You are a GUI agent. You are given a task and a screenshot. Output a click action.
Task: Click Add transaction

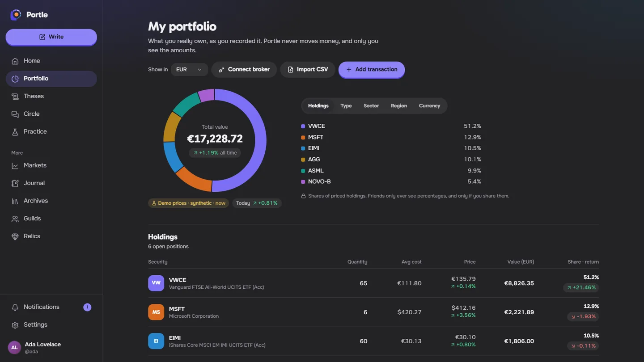click(x=372, y=69)
